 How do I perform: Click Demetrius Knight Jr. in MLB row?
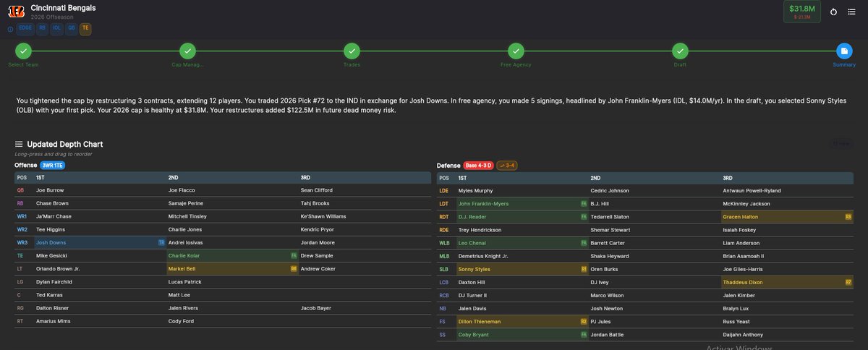pyautogui.click(x=483, y=256)
